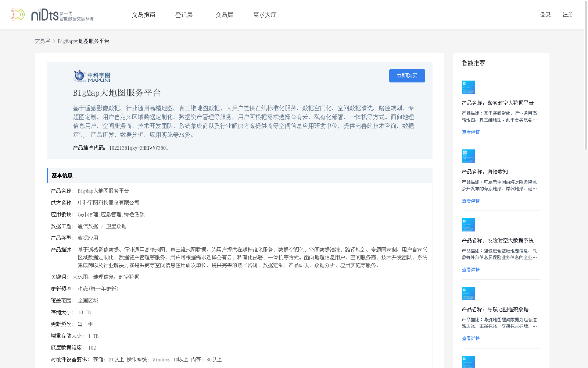Screen dimensions: 588x368
Task: Click product name 警务时空大数据平台
Action: [x=510, y=103]
